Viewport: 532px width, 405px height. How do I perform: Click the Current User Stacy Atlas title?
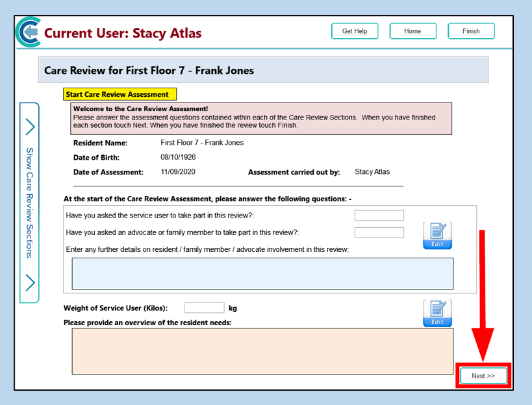pyautogui.click(x=123, y=33)
